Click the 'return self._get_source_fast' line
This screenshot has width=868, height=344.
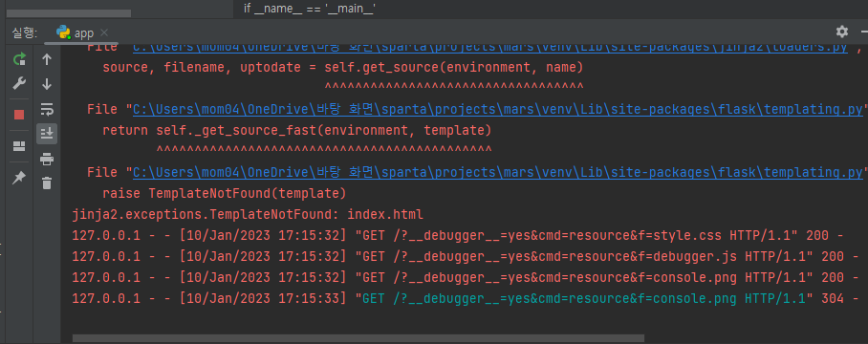pos(296,131)
